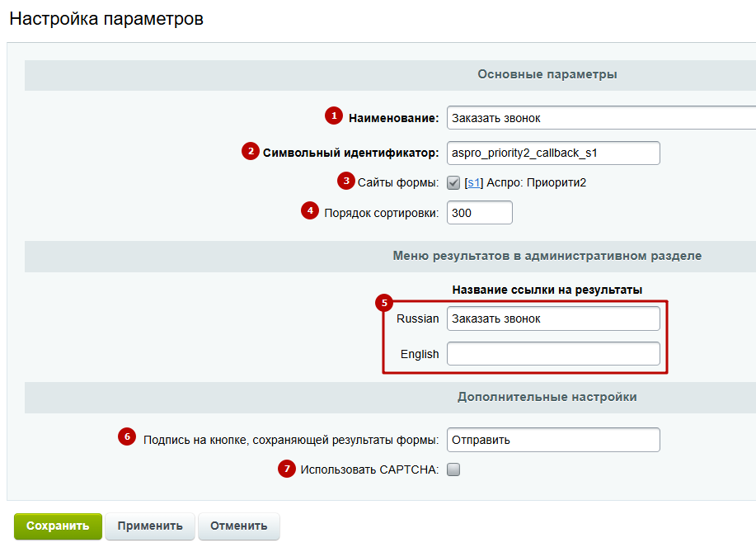Click the Символьный идентификатор input field

tap(552, 153)
